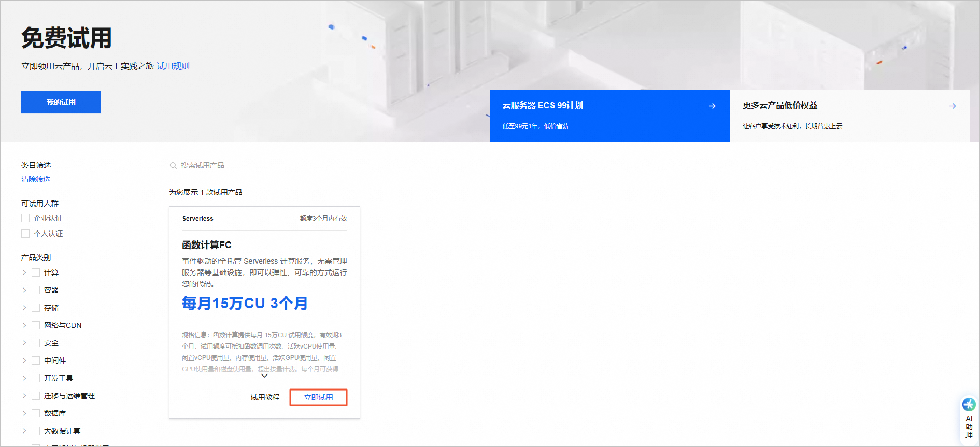The image size is (980, 447).
Task: Expand the 网络与CDN category chevron
Action: point(24,325)
